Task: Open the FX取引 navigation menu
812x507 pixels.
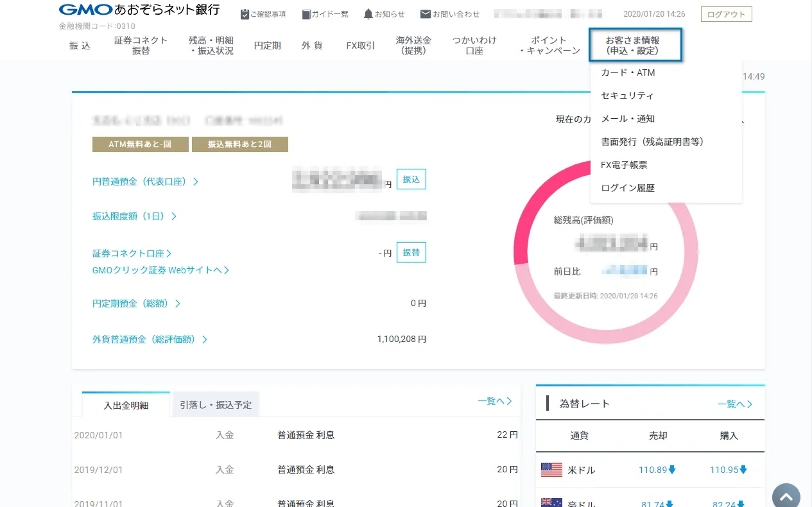Action: 359,45
